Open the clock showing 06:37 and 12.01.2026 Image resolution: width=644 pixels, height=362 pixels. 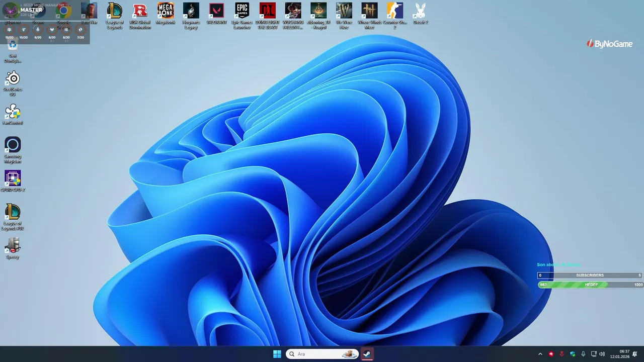point(620,354)
